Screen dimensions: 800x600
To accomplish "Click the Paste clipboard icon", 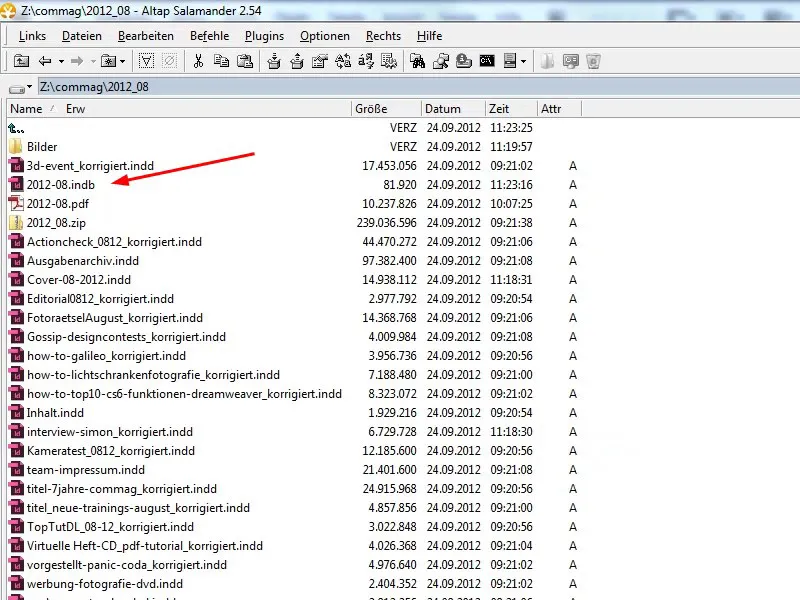I will pyautogui.click(x=245, y=61).
